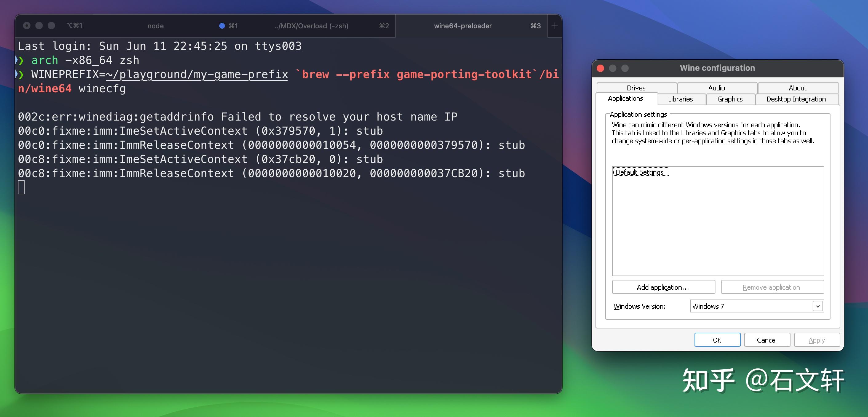Screen dimensions: 868x417
Task: Open the About tab
Action: coord(797,88)
